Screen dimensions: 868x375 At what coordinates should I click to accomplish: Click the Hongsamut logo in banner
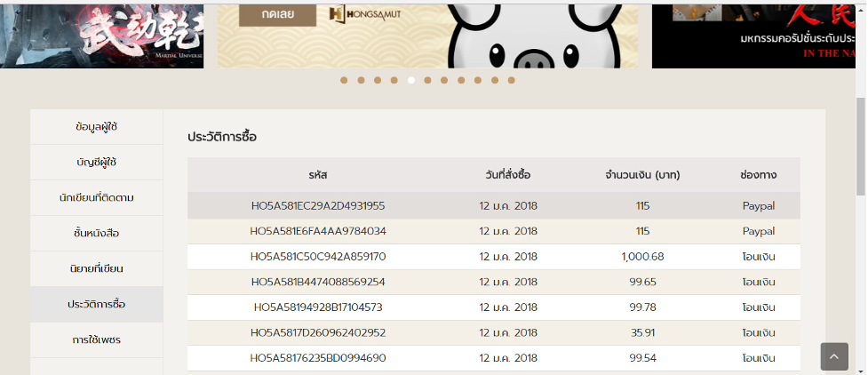(358, 14)
